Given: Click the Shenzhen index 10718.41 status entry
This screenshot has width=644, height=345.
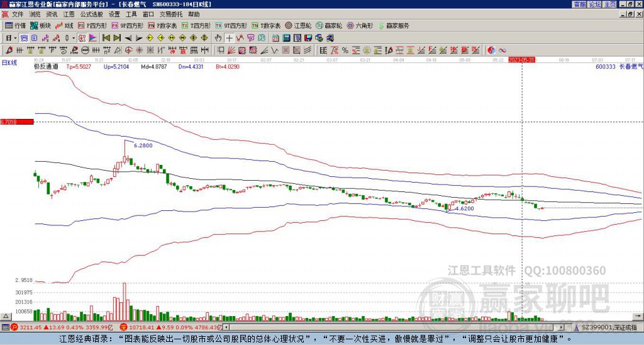Looking at the screenshot, I should coord(171,327).
